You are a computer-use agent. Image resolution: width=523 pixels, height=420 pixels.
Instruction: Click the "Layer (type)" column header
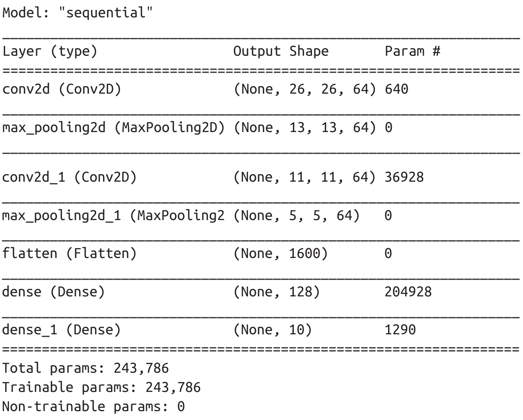pos(50,52)
